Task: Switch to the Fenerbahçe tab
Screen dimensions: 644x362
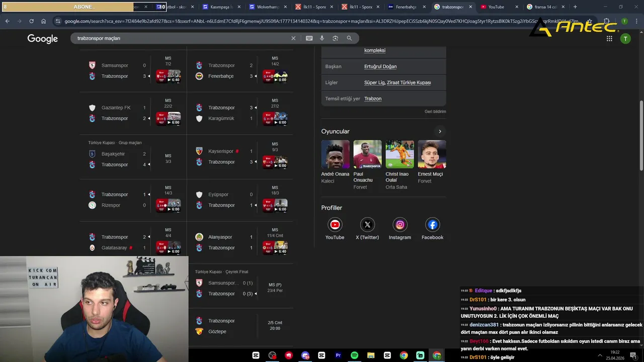Action: 407,7
